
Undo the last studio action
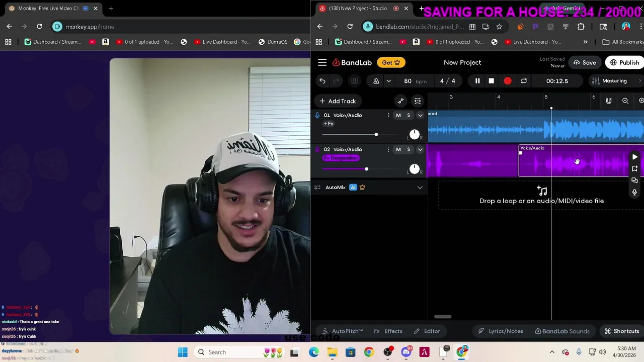322,81
